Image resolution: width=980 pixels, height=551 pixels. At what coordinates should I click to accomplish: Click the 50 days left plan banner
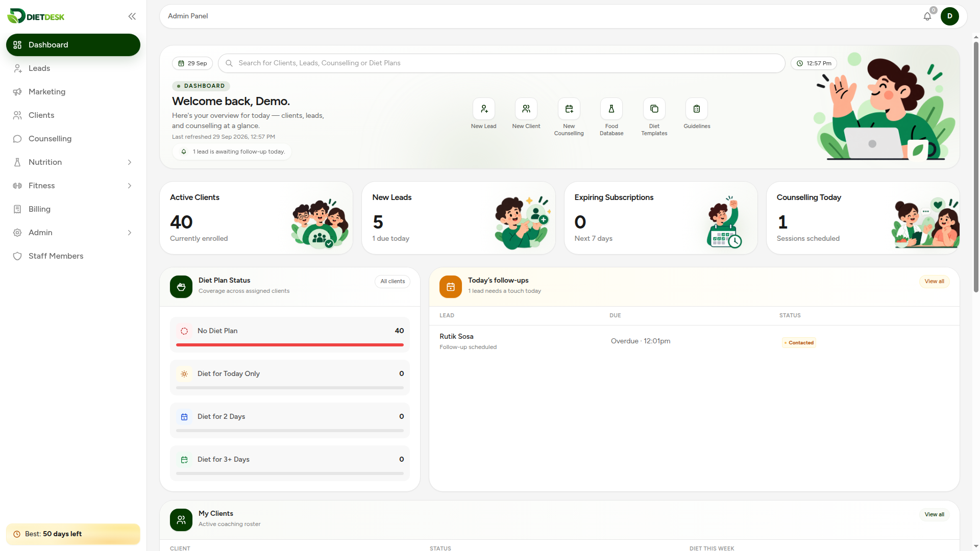coord(73,534)
